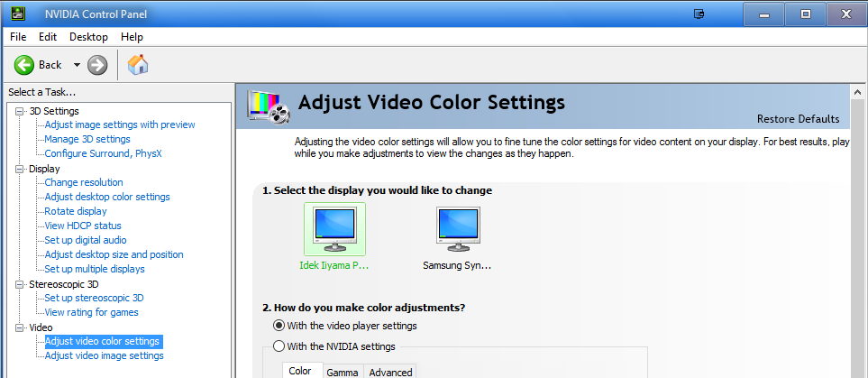Collapse the 3D Settings tree node
Image resolution: width=868 pixels, height=378 pixels.
[x=20, y=111]
